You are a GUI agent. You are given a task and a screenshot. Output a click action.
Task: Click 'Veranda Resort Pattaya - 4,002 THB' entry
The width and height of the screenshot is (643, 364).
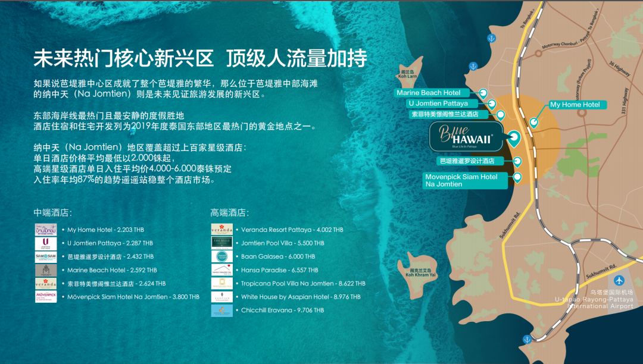click(292, 230)
